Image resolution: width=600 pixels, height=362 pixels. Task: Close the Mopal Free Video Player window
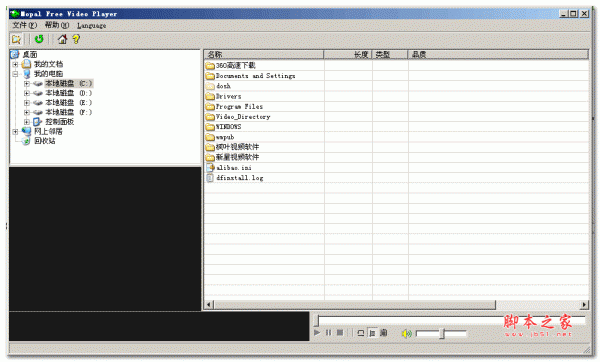point(584,14)
